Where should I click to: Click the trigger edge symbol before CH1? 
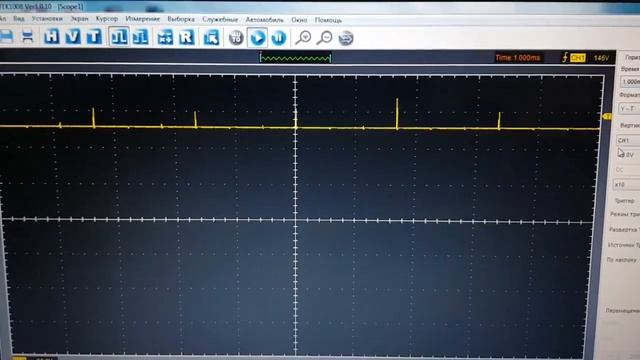coord(565,58)
